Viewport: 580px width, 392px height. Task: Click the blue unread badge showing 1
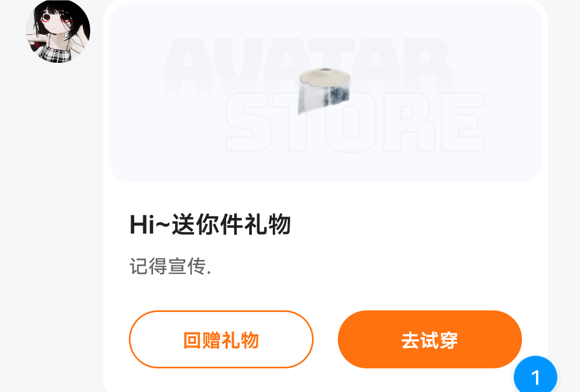[x=535, y=375]
